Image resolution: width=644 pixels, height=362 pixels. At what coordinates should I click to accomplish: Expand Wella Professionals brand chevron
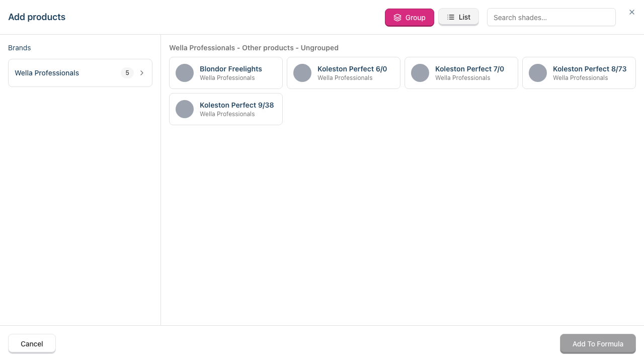tap(142, 73)
